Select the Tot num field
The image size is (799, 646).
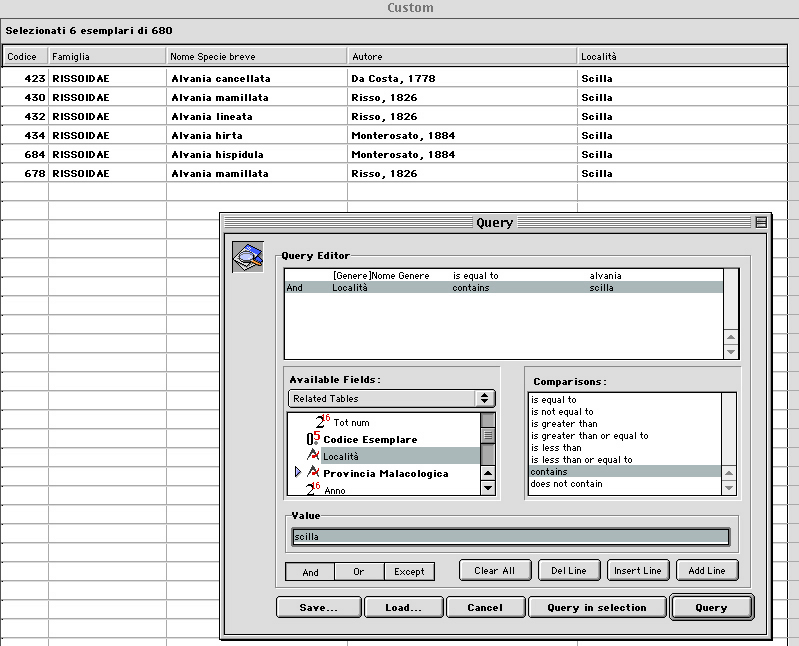coord(352,422)
